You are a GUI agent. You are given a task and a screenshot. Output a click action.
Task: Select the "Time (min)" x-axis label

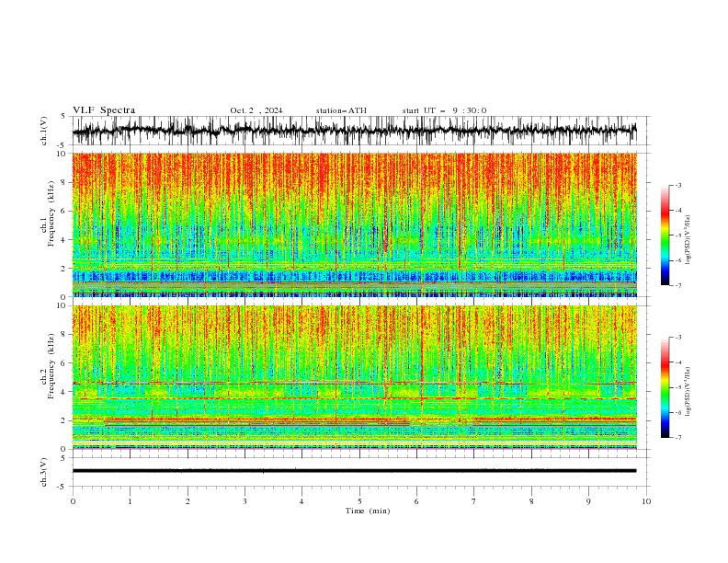coord(368,511)
